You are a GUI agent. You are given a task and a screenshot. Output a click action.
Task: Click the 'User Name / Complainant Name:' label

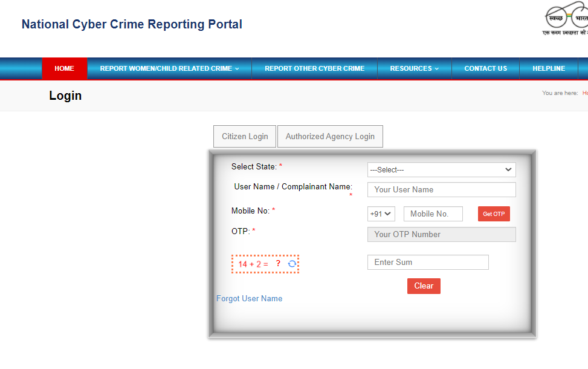click(x=293, y=186)
